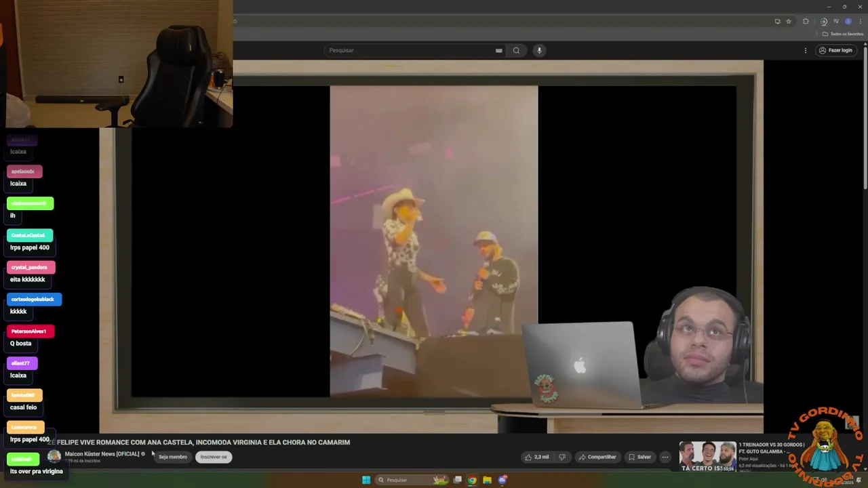Open the Chrome three-dot menu

pyautogui.click(x=859, y=21)
